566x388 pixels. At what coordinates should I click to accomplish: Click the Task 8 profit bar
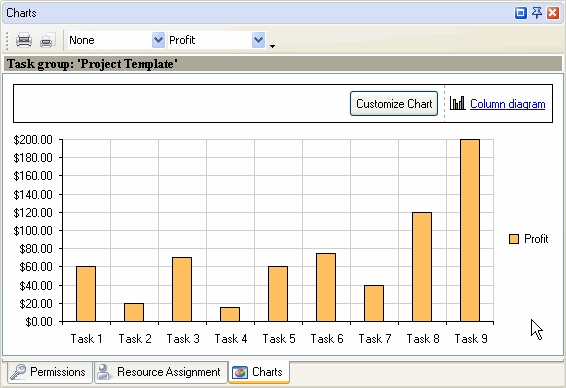(422, 267)
